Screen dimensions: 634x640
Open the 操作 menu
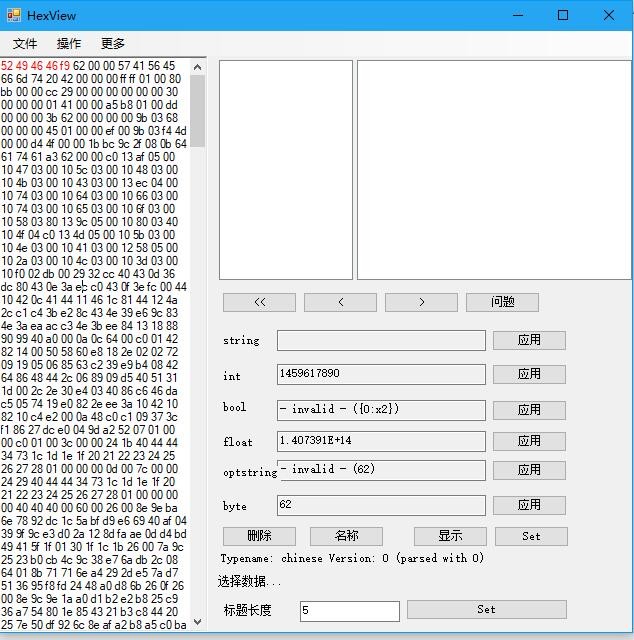[x=69, y=43]
